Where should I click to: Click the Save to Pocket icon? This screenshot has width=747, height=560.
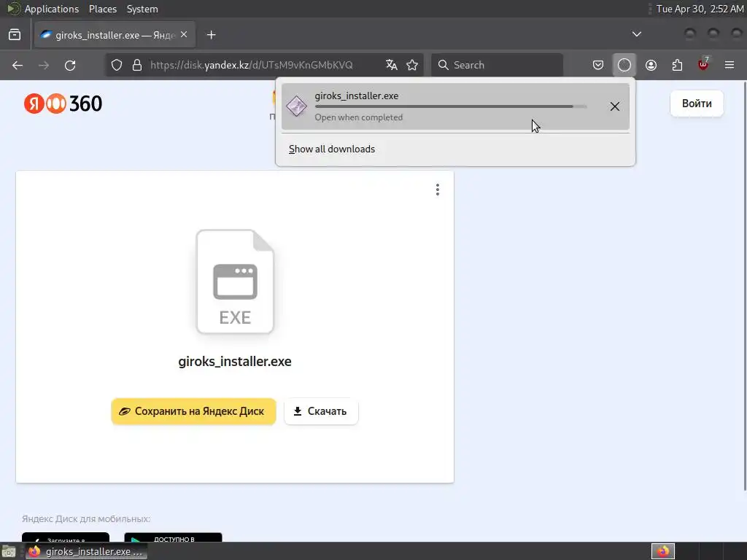pyautogui.click(x=598, y=65)
